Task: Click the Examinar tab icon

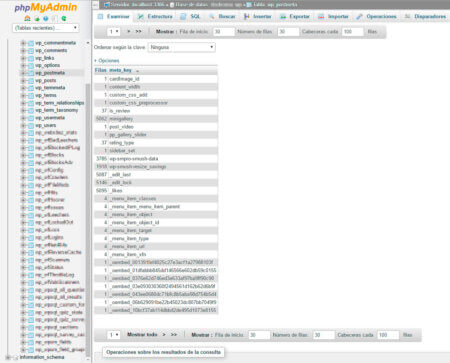Action: 100,16
